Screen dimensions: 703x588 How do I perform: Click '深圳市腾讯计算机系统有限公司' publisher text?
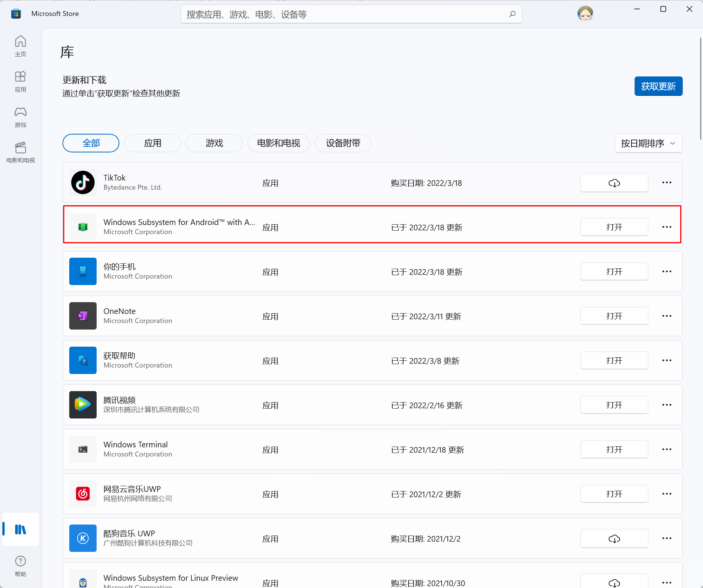coord(151,410)
